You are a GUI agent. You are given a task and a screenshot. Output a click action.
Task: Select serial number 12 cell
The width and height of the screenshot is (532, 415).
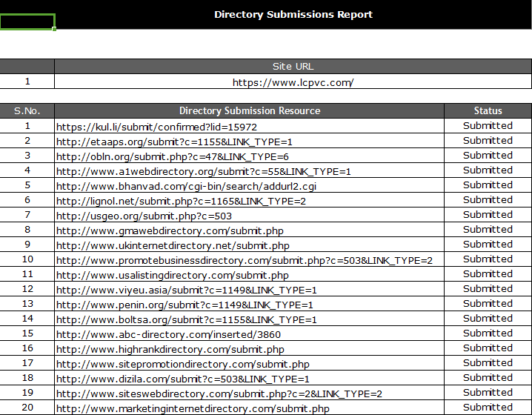(27, 289)
